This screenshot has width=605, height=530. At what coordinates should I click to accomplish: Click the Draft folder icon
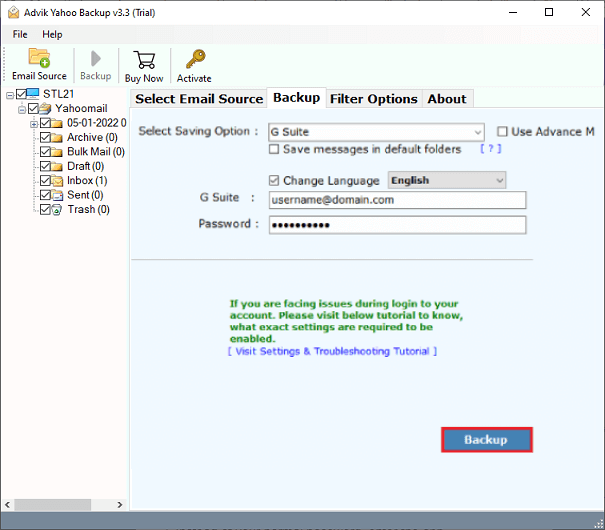click(57, 167)
